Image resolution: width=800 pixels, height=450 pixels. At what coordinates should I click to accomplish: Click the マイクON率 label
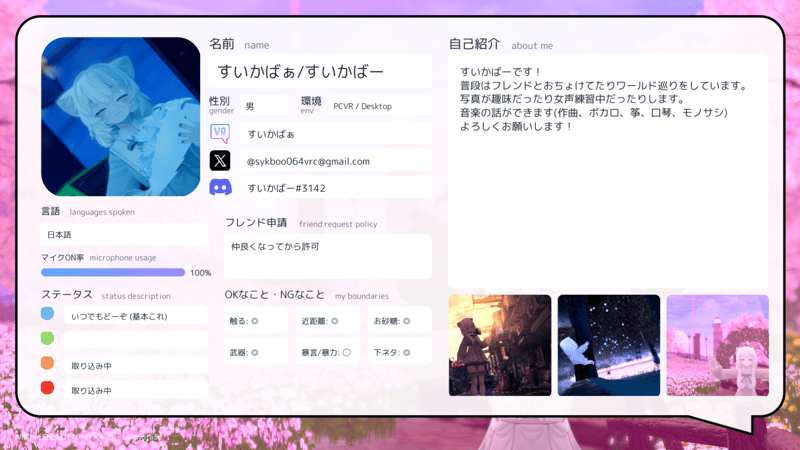pyautogui.click(x=62, y=258)
